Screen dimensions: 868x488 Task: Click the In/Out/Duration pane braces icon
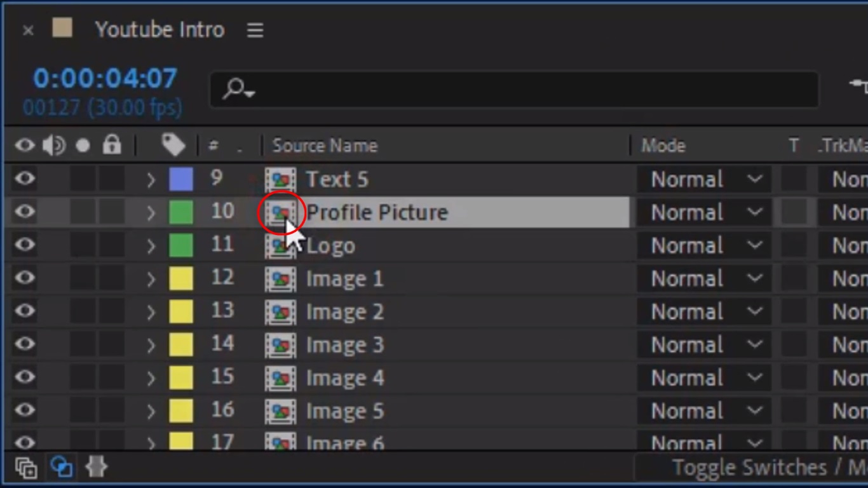pos(97,468)
